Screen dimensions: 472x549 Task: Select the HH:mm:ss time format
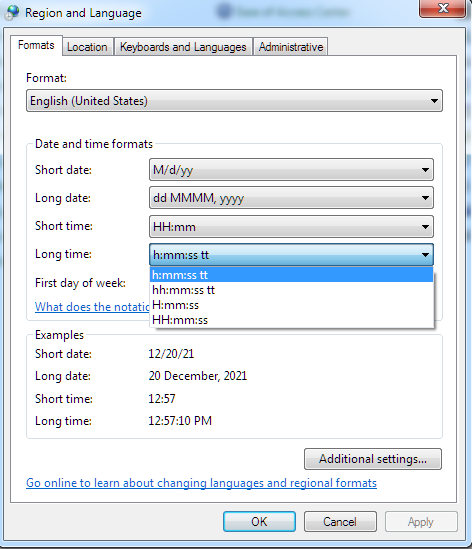pyautogui.click(x=291, y=320)
